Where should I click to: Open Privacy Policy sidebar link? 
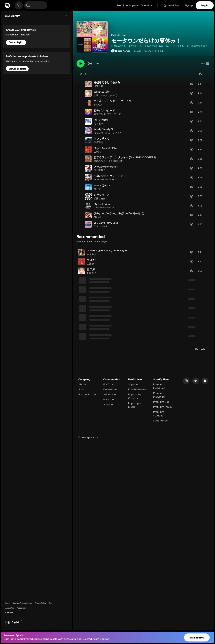(x=40, y=603)
